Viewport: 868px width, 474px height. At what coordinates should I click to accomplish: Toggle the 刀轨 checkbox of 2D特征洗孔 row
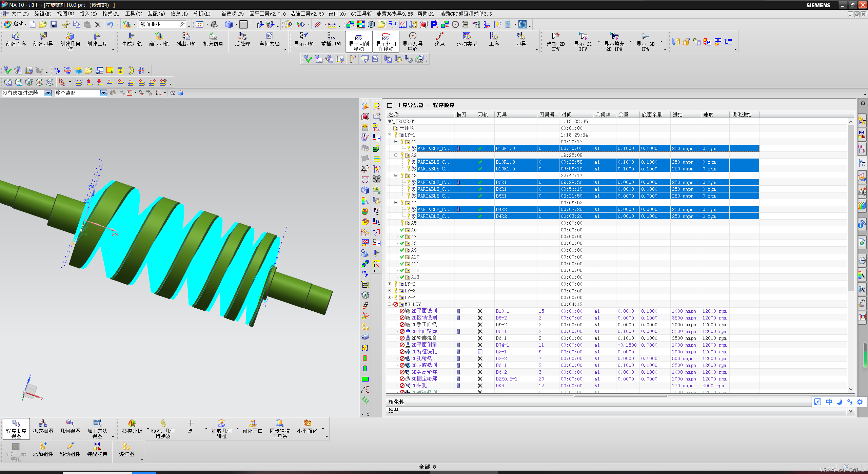click(480, 352)
